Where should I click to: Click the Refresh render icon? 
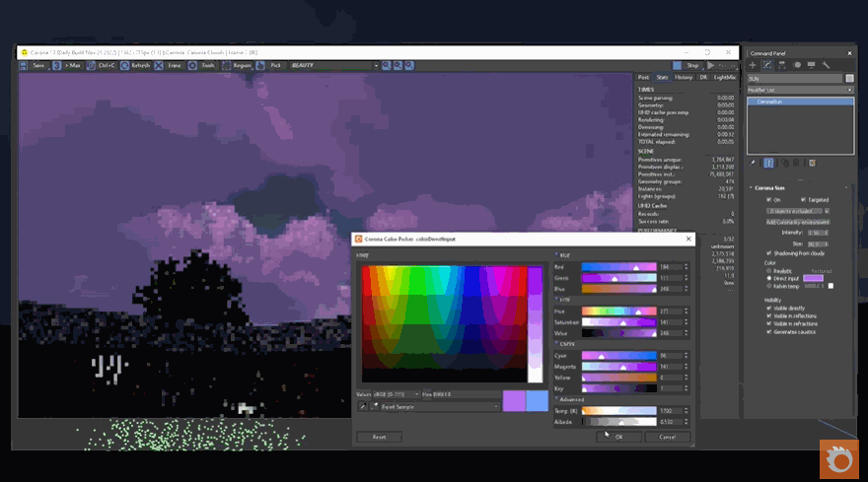(123, 65)
